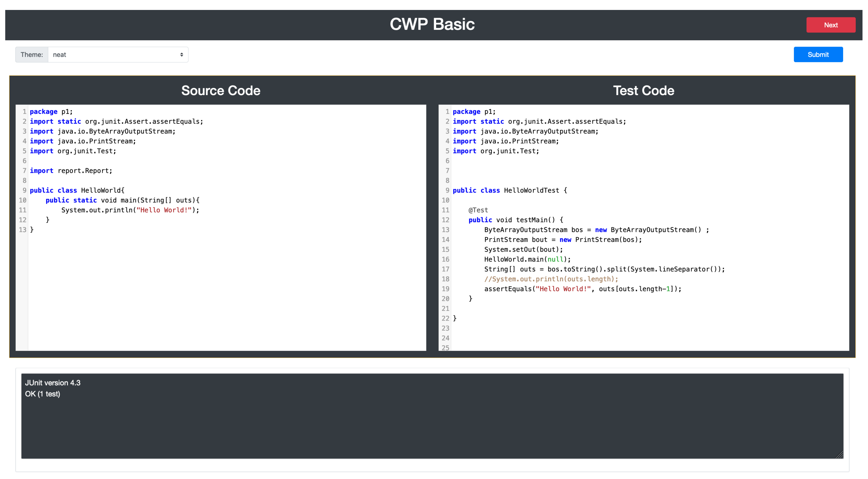This screenshot has width=868, height=479.
Task: Click HelloWorld.main(null) call line
Action: pyautogui.click(x=527, y=259)
